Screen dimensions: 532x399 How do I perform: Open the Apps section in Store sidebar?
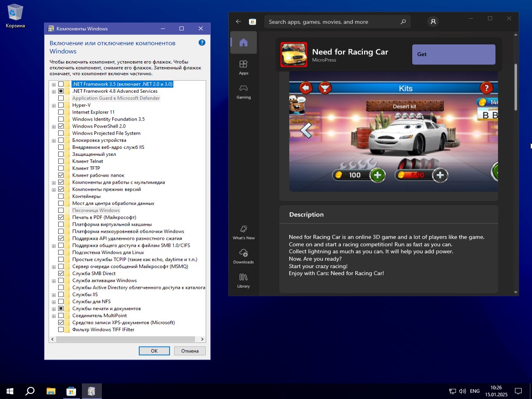pos(244,67)
